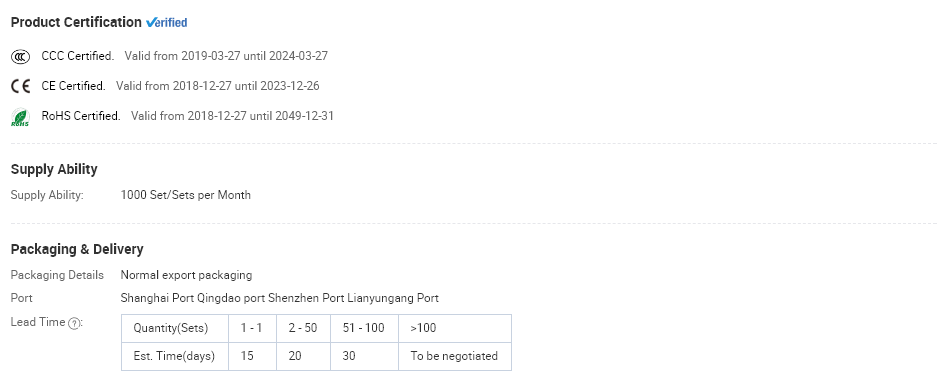The image size is (950, 389).
Task: Click the CE mark icon
Action: (20, 87)
